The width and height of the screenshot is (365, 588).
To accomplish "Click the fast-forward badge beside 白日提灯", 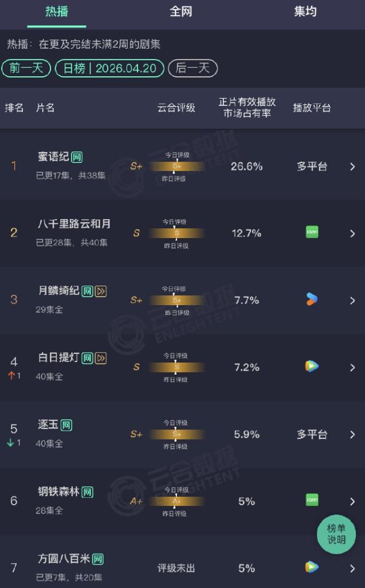I will tap(100, 358).
